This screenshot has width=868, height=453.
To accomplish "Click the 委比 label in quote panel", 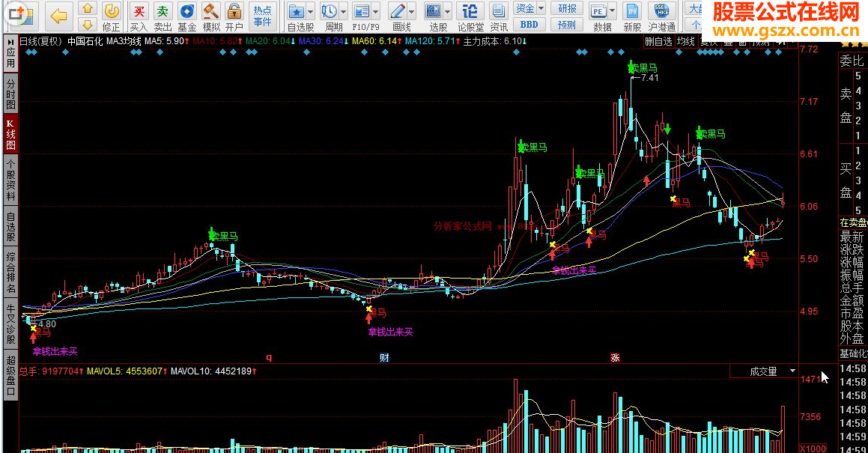I will click(852, 61).
